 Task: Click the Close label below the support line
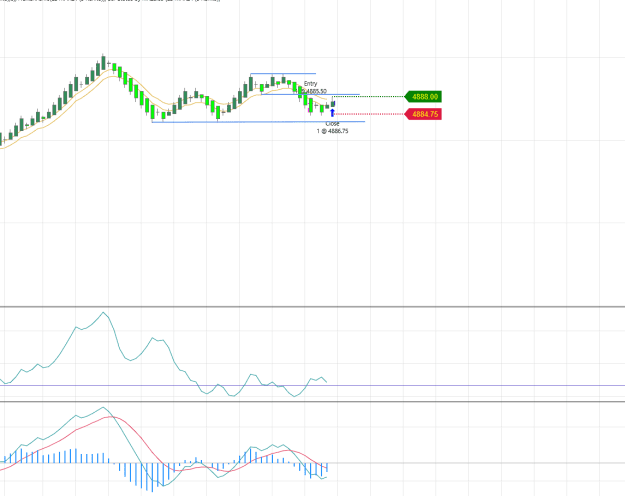click(332, 124)
